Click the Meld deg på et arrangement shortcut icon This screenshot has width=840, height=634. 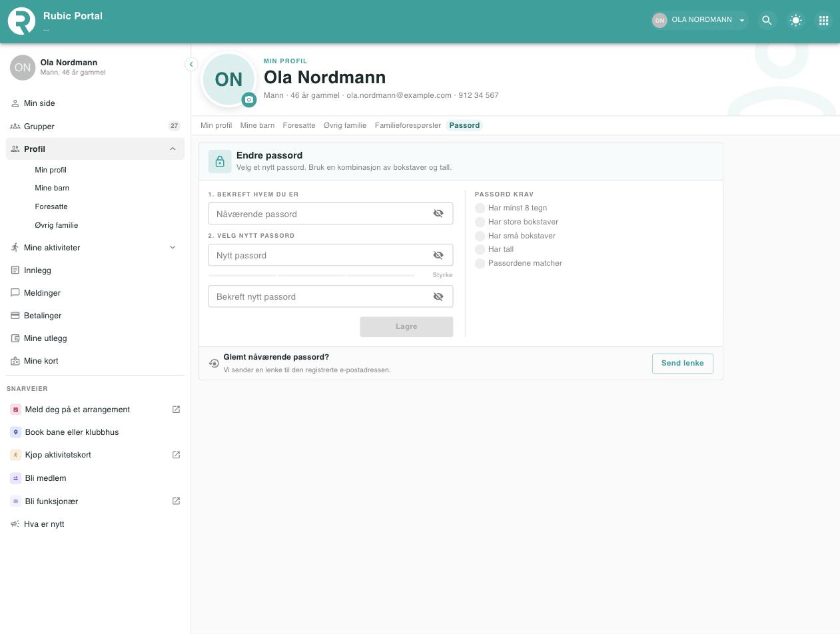(x=16, y=410)
